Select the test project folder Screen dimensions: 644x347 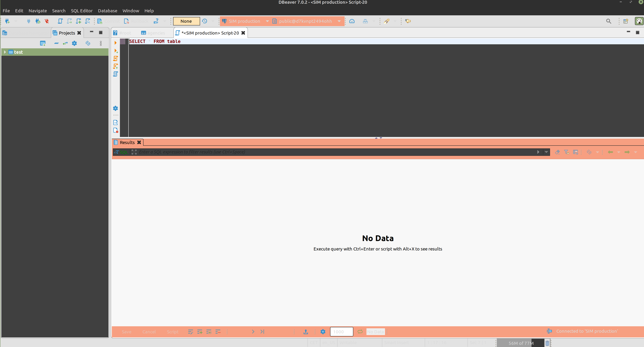click(18, 52)
